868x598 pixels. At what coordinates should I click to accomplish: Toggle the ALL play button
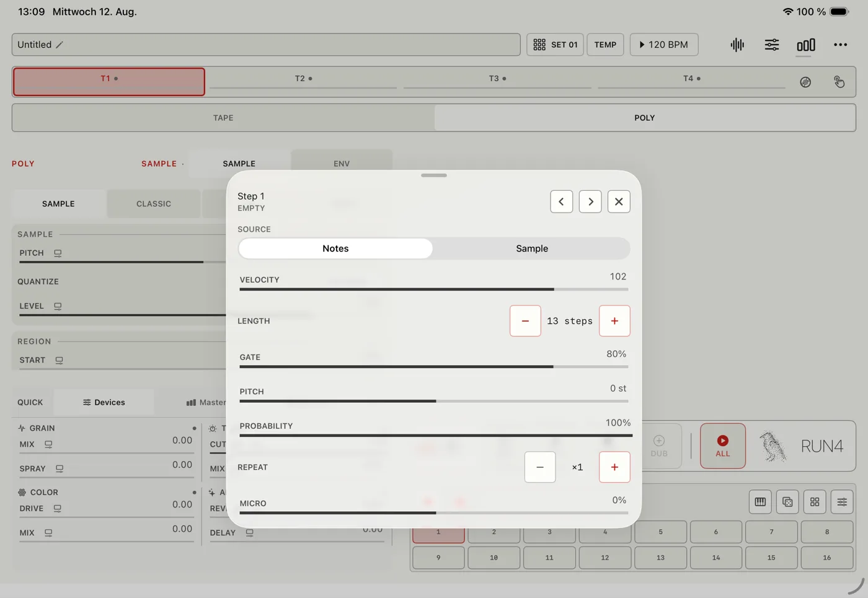click(723, 446)
